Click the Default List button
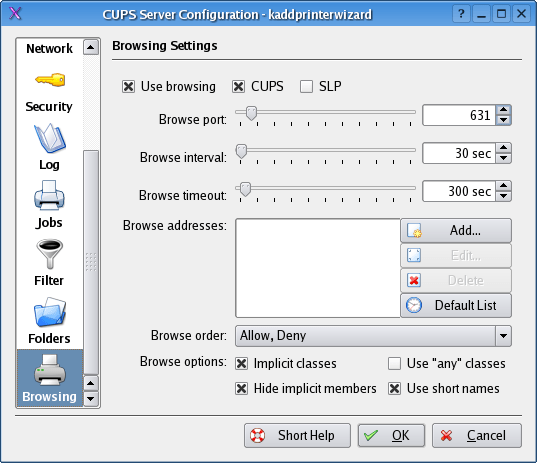This screenshot has width=537, height=463. point(456,305)
